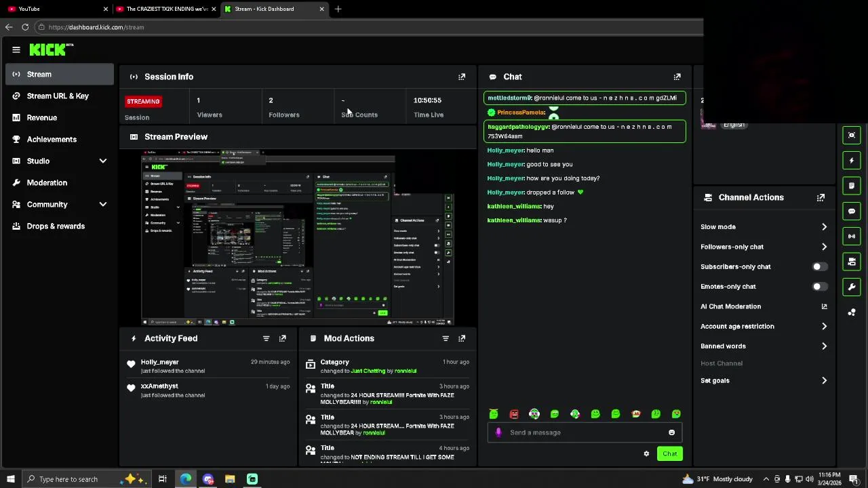868x488 pixels.
Task: Open Achievements page in sidebar
Action: 60,139
